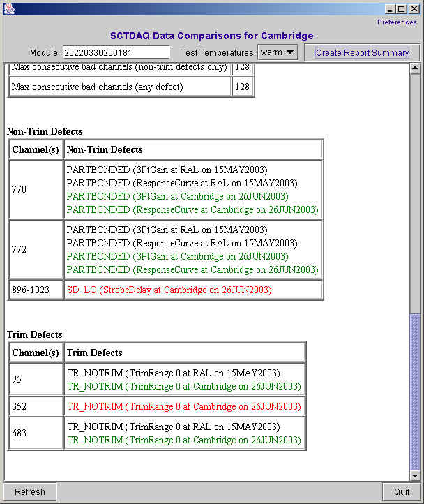Viewport: 424px width, 504px height.
Task: Click the Channel(s) header in Trim table
Action: [x=36, y=353]
